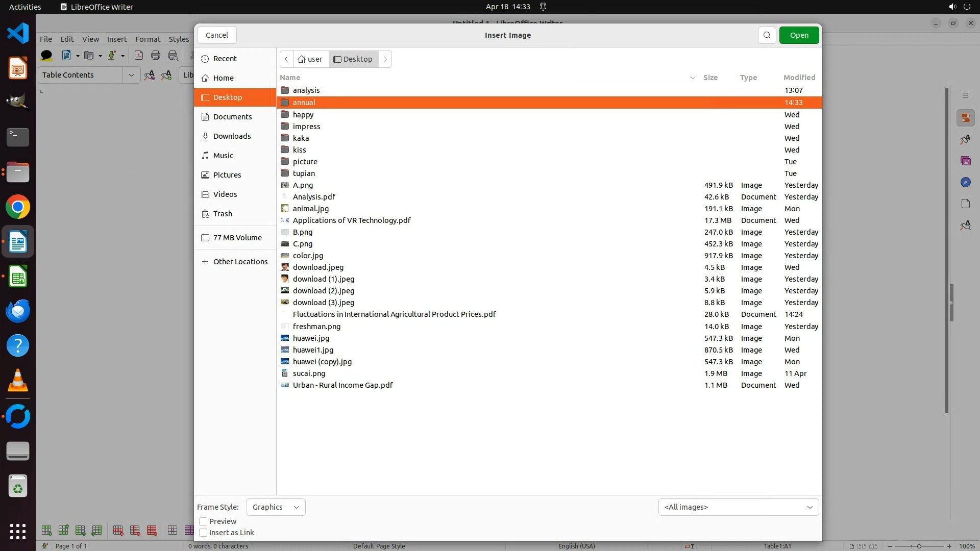Open the Print icon in Writer toolbar
Viewport: 980px width, 551px height.
pos(156,55)
